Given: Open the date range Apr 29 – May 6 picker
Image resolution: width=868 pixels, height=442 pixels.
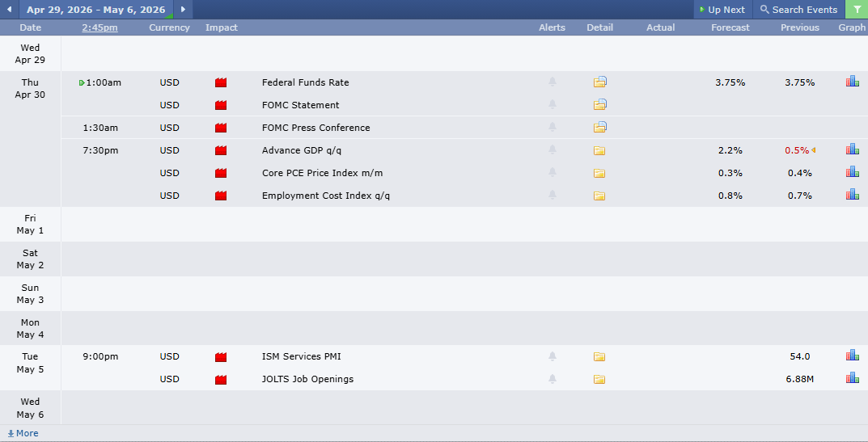Looking at the screenshot, I should pyautogui.click(x=95, y=10).
